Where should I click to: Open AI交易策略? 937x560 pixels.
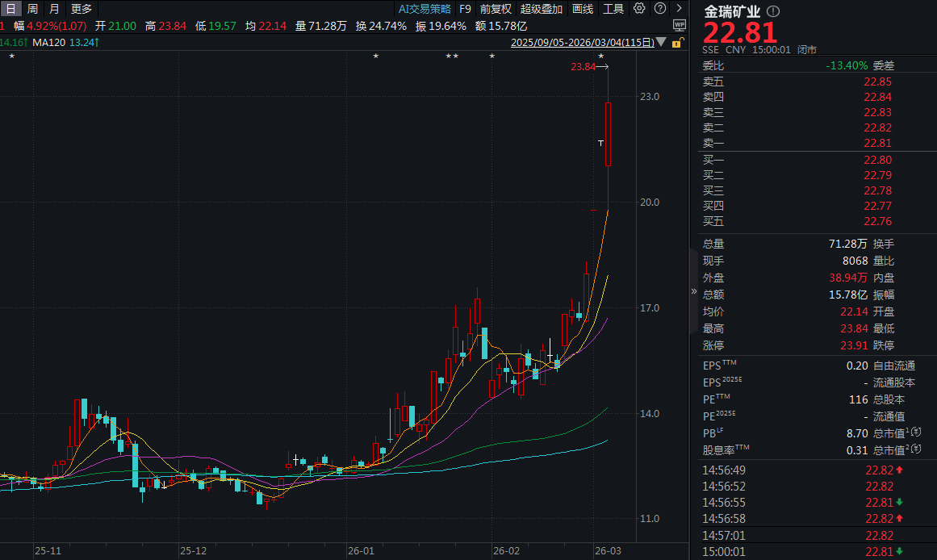point(425,9)
